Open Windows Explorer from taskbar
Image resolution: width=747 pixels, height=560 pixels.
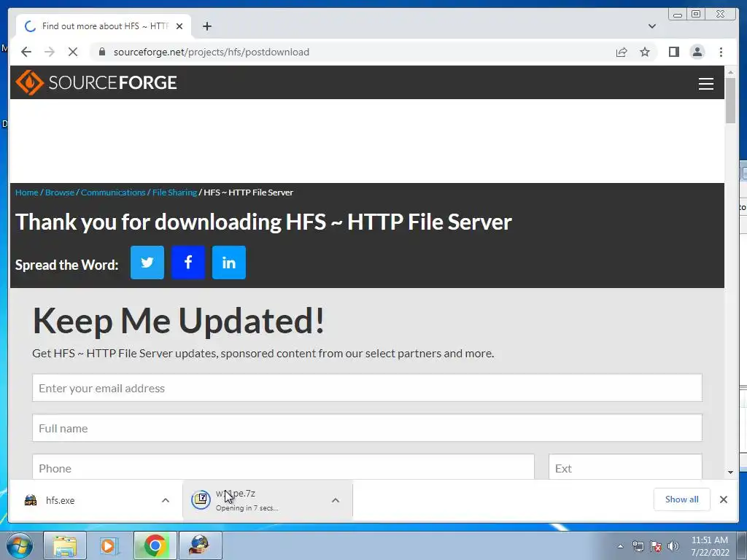click(65, 545)
